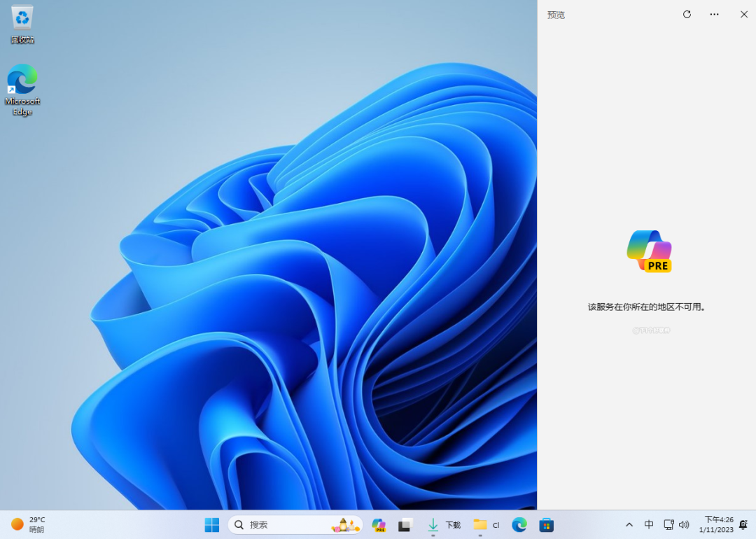Open the 下载 downloads taskbar item
The height and width of the screenshot is (539, 756).
coord(444,525)
